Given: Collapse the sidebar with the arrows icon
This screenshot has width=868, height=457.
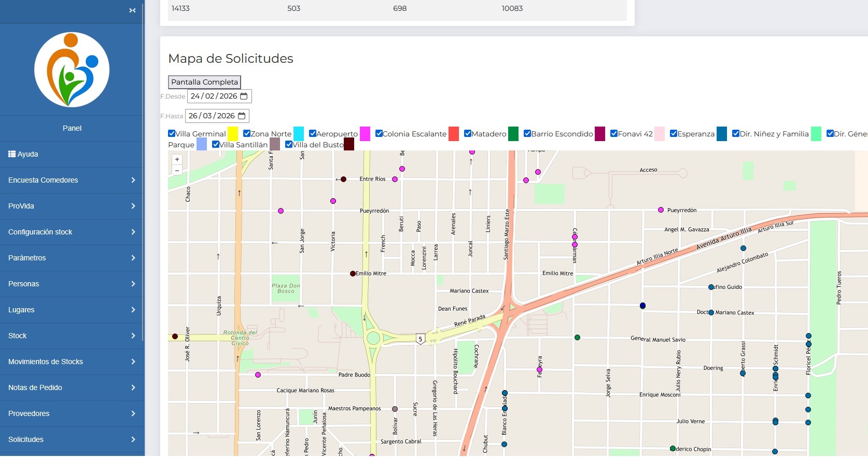Looking at the screenshot, I should click(132, 10).
